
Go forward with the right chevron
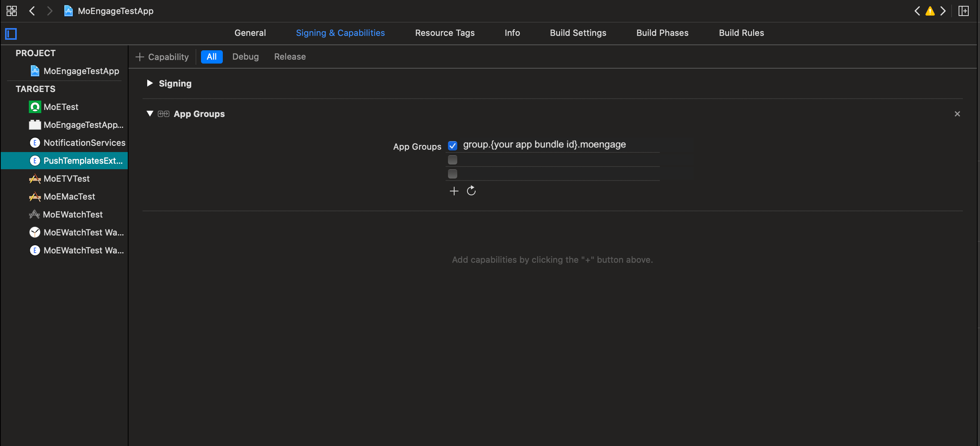click(49, 11)
